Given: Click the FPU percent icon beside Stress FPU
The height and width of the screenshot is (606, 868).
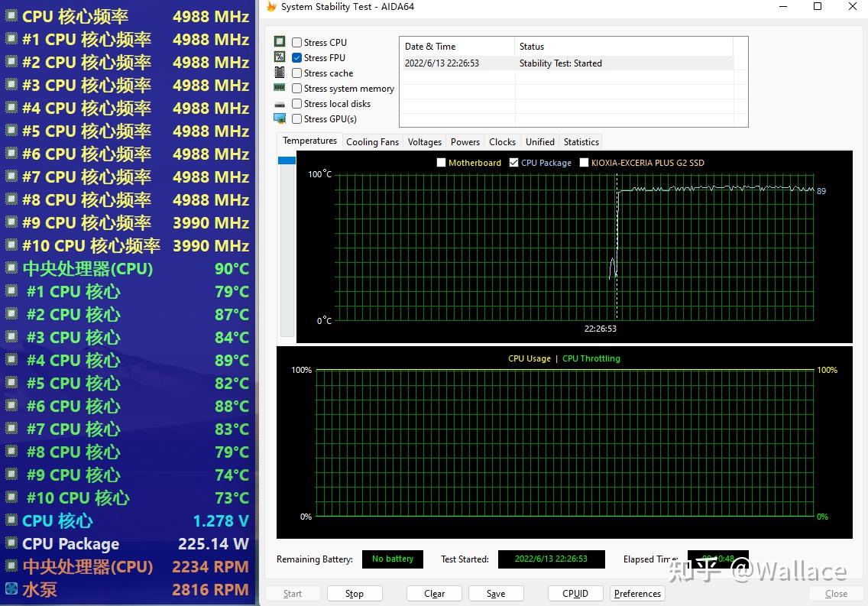Looking at the screenshot, I should (280, 57).
